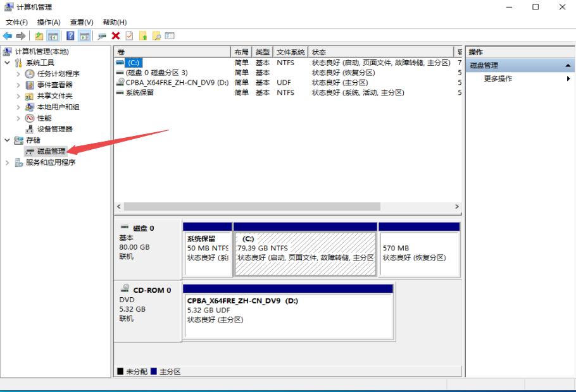This screenshot has width=576, height=392.
Task: Click the red X delete volume icon
Action: tap(115, 36)
